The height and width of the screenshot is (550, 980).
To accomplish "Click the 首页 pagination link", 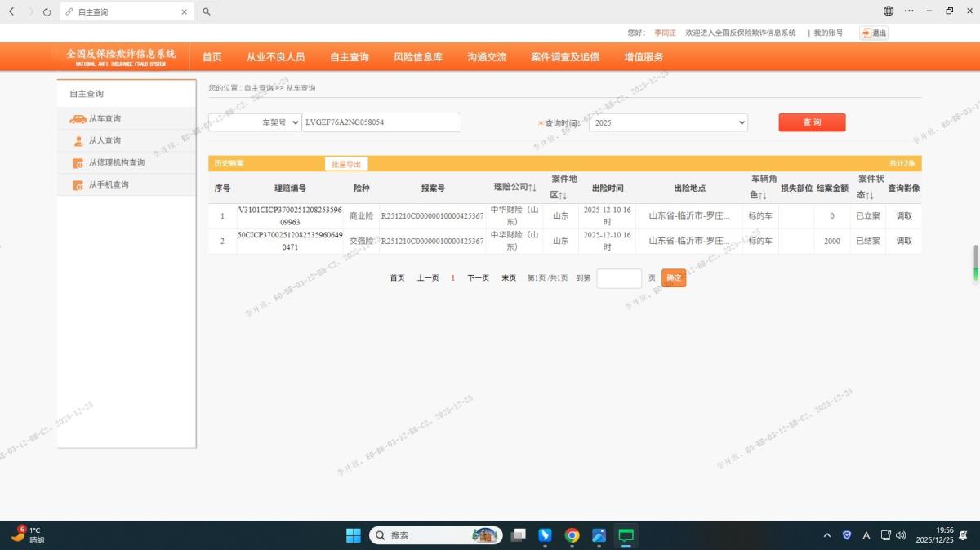I will click(397, 278).
